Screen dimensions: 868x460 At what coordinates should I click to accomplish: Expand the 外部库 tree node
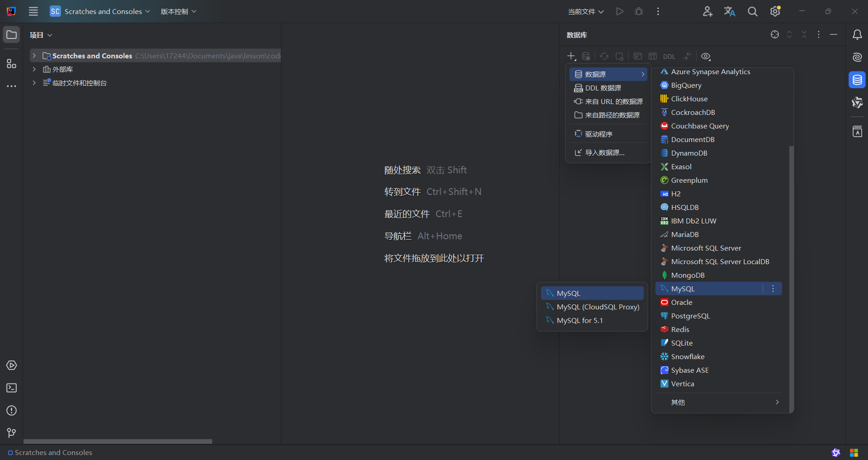coord(34,69)
